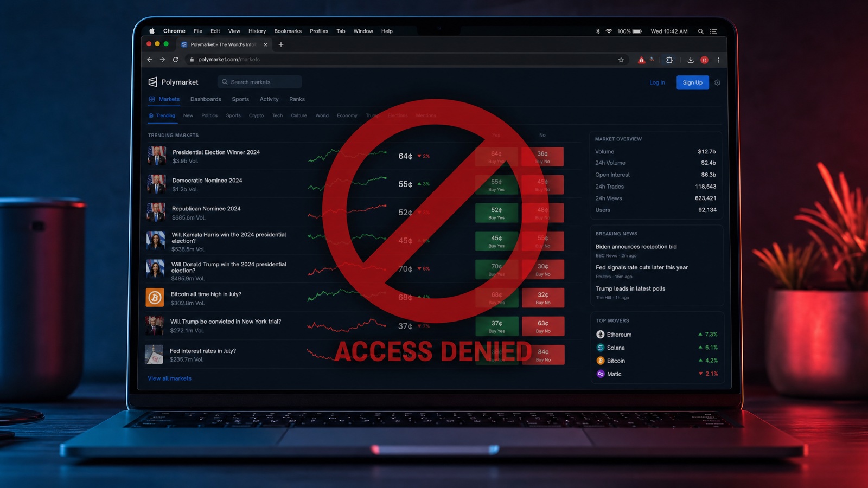Buy No at 84¢ on Fed interest rates
The height and width of the screenshot is (488, 868).
(543, 355)
